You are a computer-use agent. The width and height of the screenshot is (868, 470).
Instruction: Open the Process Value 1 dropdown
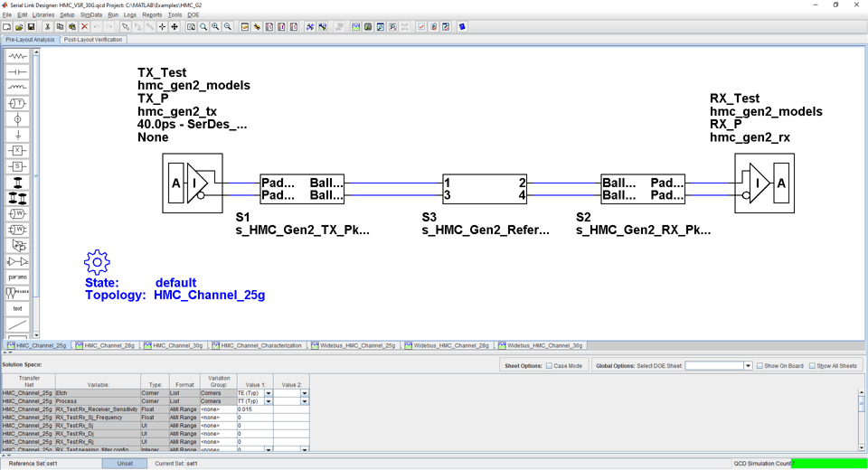[x=269, y=401]
